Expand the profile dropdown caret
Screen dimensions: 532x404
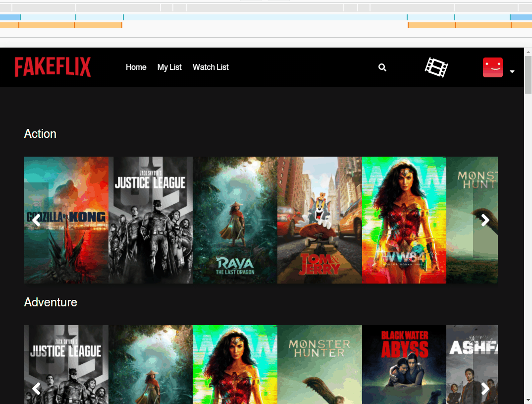[512, 71]
